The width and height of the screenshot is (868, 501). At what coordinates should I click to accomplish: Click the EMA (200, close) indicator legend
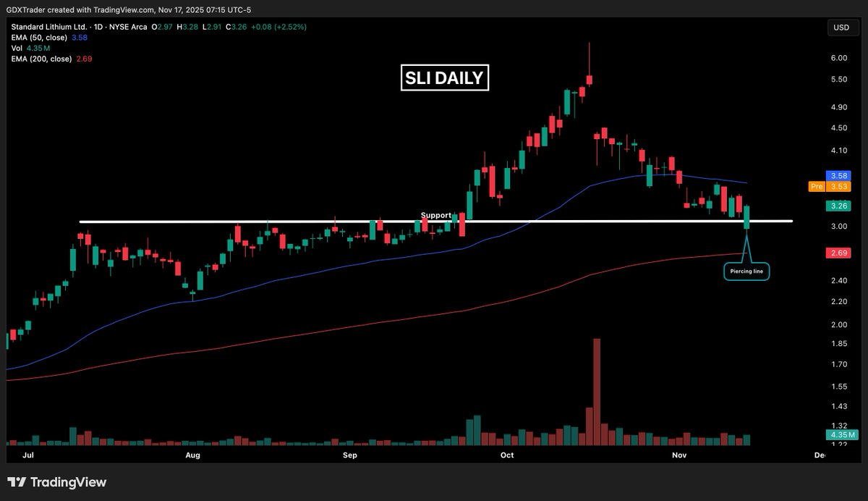coord(41,59)
